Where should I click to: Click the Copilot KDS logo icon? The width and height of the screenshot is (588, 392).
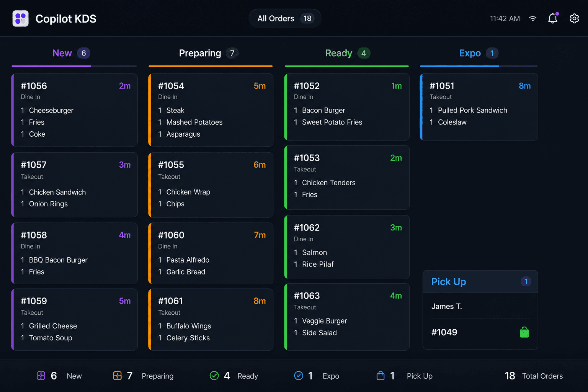click(x=21, y=18)
